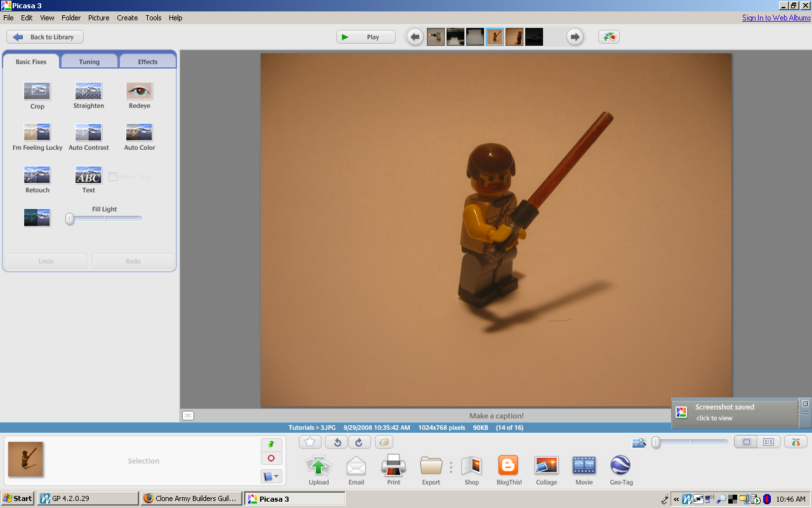Hold selected items with the pin button
This screenshot has height=508, width=812.
pos(272,444)
